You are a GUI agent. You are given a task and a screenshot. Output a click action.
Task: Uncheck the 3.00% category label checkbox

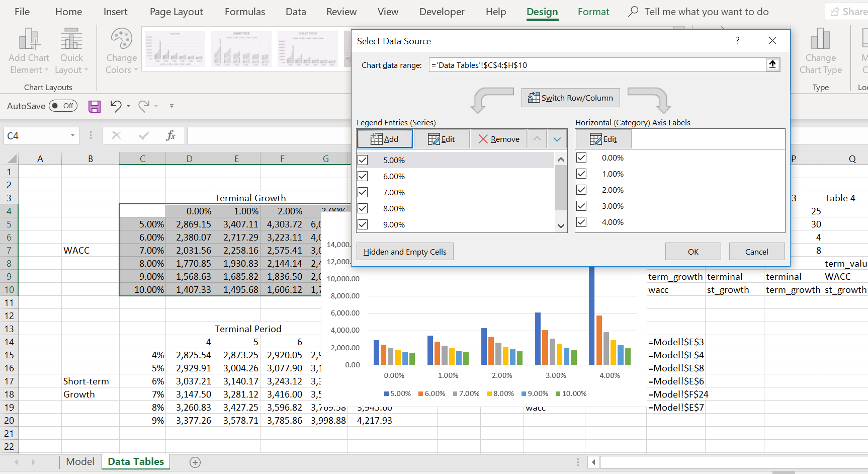tap(581, 206)
